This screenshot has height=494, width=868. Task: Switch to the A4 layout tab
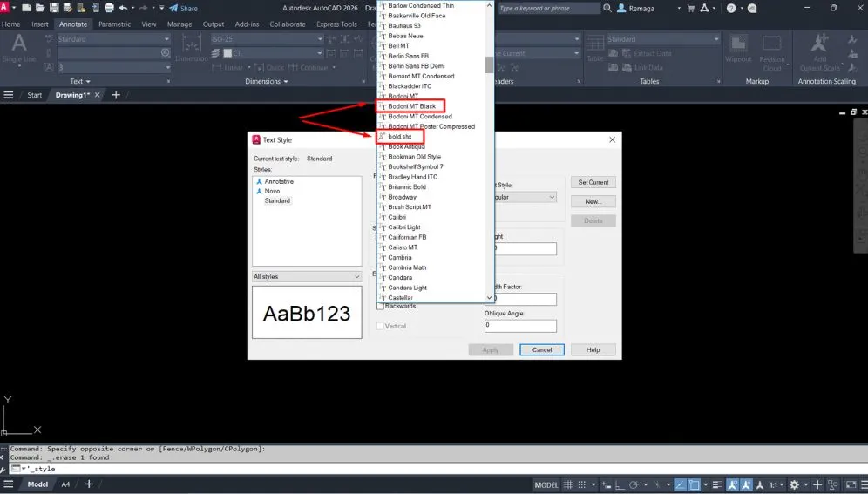click(x=65, y=484)
